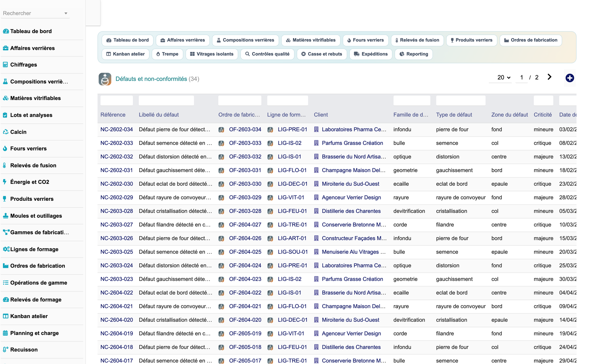
Task: Click the Affaires verrières briefcase icon in sidebar
Action: [x=6, y=48]
